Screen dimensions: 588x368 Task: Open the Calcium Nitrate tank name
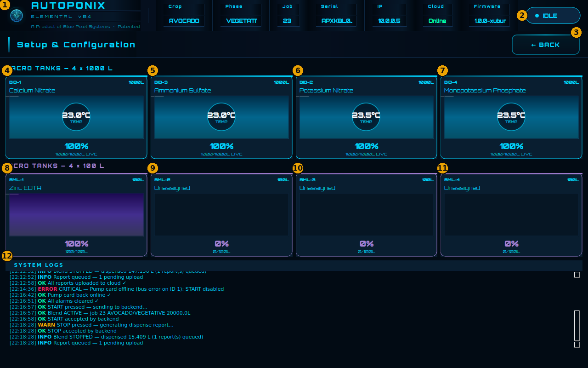pyautogui.click(x=32, y=91)
